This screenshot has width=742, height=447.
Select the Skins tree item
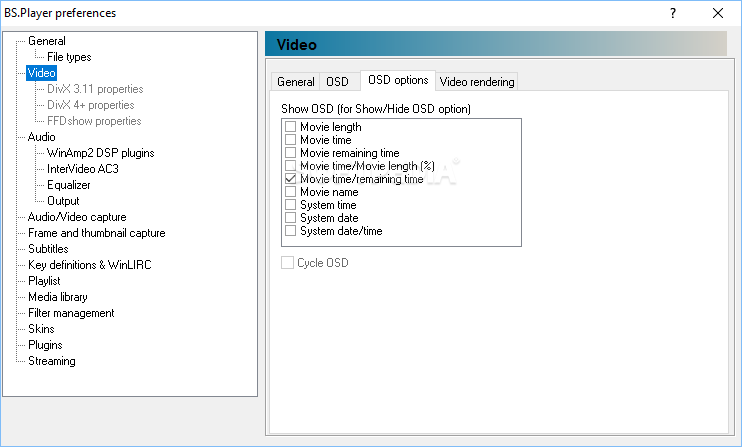pos(41,329)
